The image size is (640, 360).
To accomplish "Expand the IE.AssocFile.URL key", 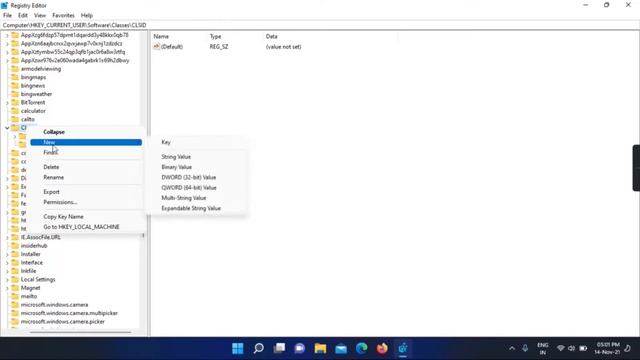I will coord(7,237).
